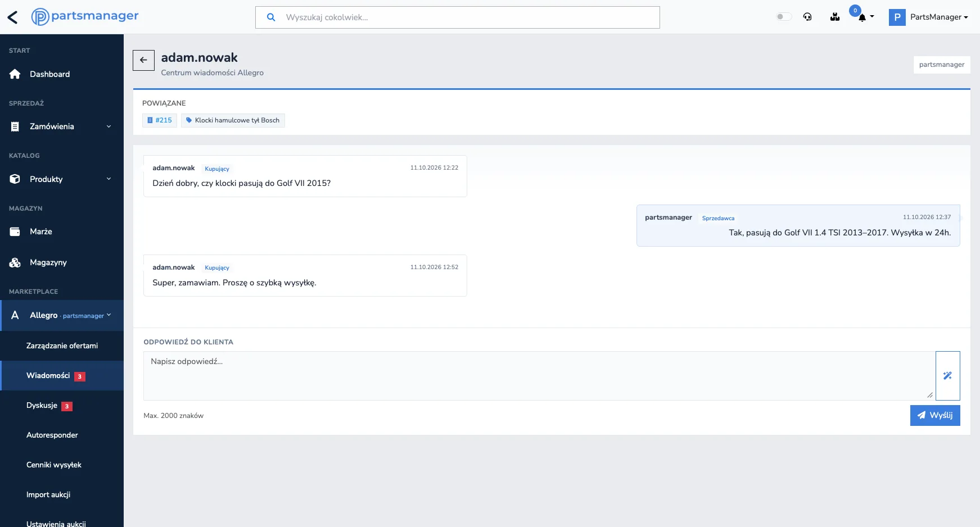Viewport: 980px width, 527px height.
Task: Click the Produkty box icon
Action: (15, 179)
